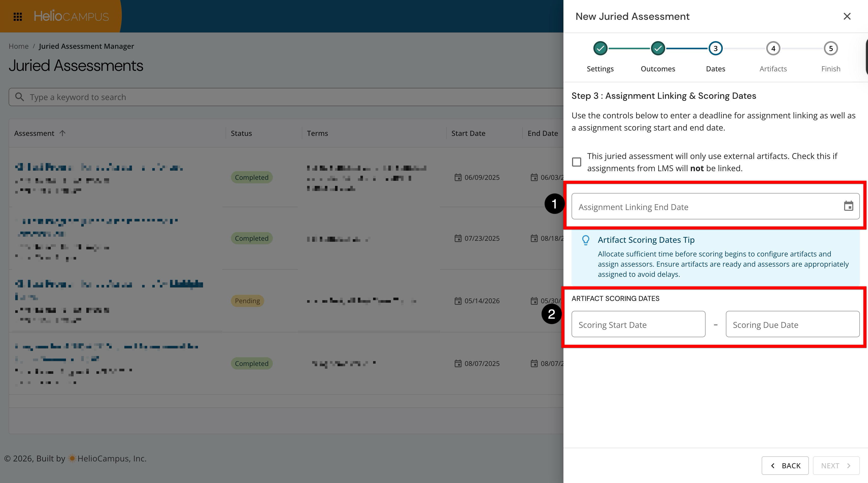The width and height of the screenshot is (868, 483).
Task: Open the apps grid menu icon
Action: pyautogui.click(x=18, y=16)
